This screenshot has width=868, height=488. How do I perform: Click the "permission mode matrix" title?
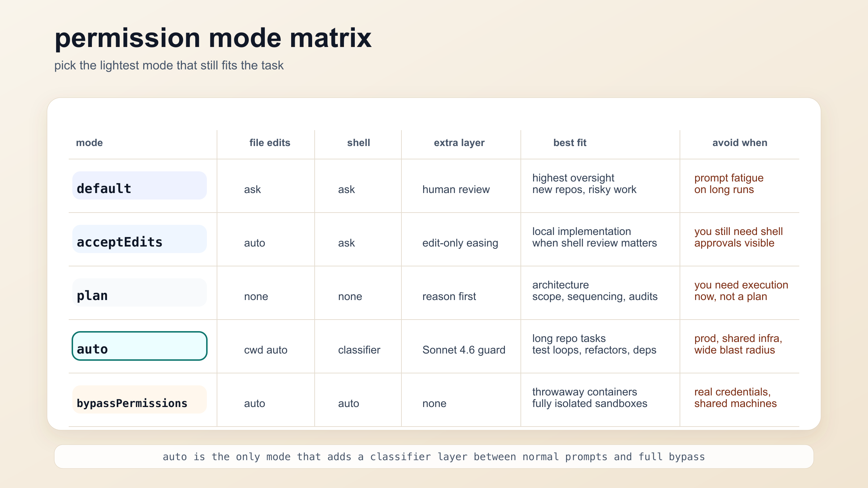pyautogui.click(x=213, y=38)
